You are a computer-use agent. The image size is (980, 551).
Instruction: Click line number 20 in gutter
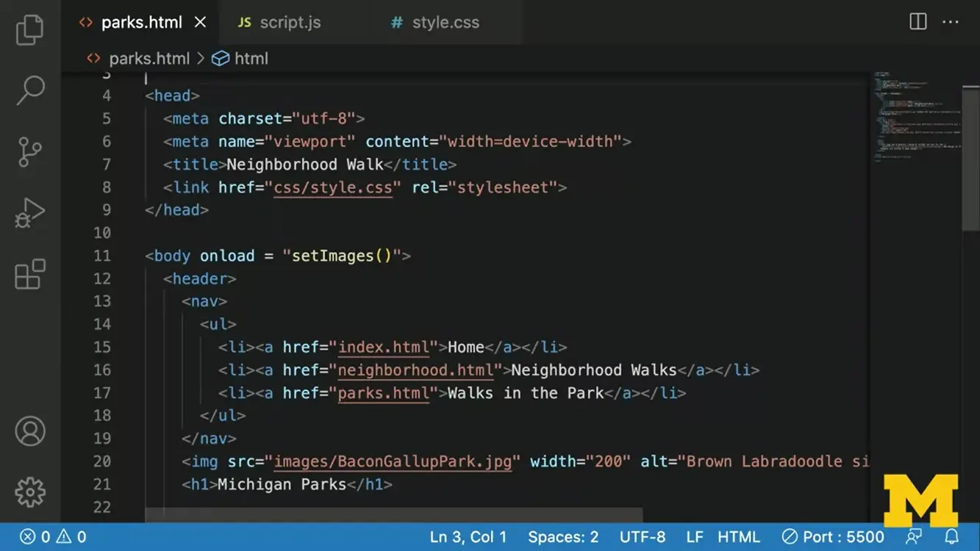(x=102, y=461)
